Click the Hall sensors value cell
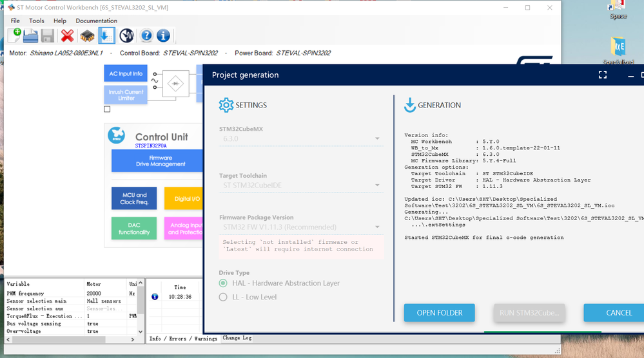The width and height of the screenshot is (644, 358). (x=104, y=301)
